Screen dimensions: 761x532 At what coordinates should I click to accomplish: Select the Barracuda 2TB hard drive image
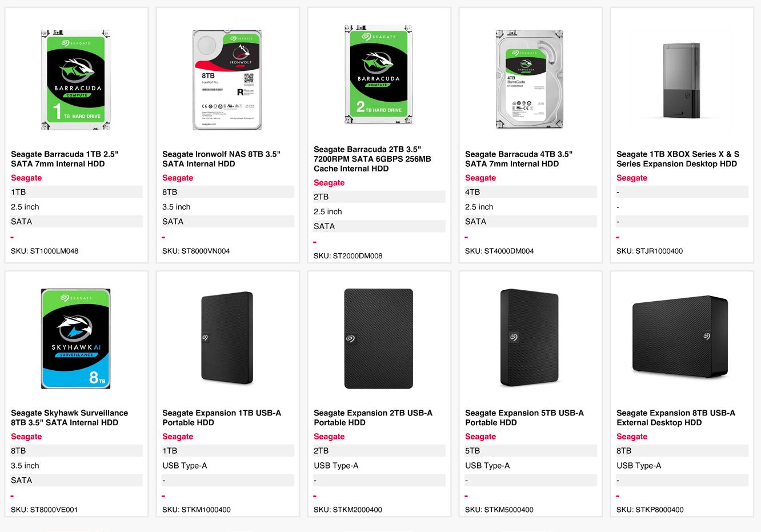378,74
